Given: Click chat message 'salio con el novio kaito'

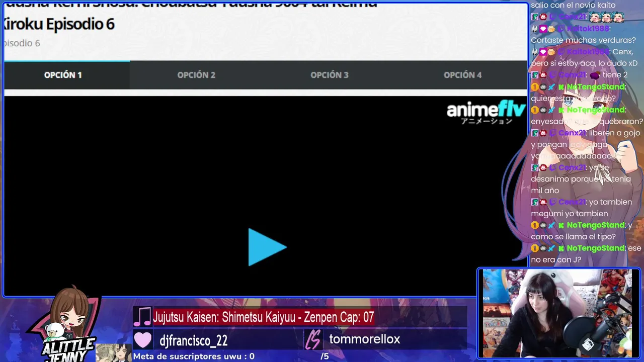Looking at the screenshot, I should [573, 5].
